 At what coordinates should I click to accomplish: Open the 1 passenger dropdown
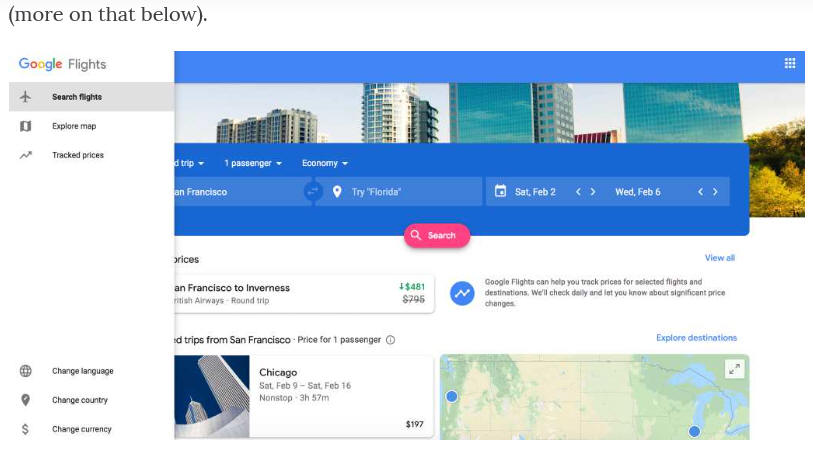253,163
